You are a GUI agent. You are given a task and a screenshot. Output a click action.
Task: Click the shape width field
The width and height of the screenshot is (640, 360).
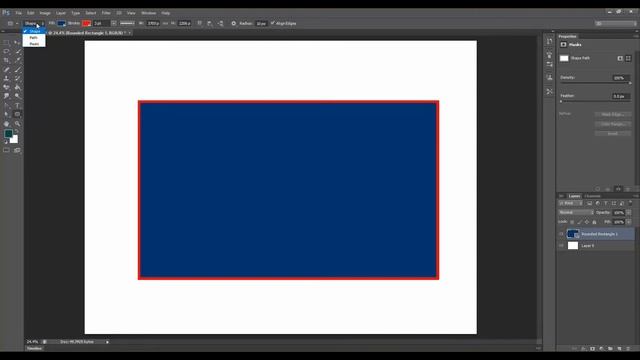153,24
